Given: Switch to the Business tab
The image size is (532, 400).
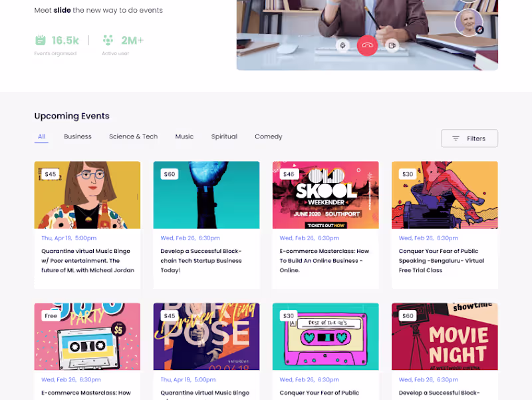Looking at the screenshot, I should 78,136.
